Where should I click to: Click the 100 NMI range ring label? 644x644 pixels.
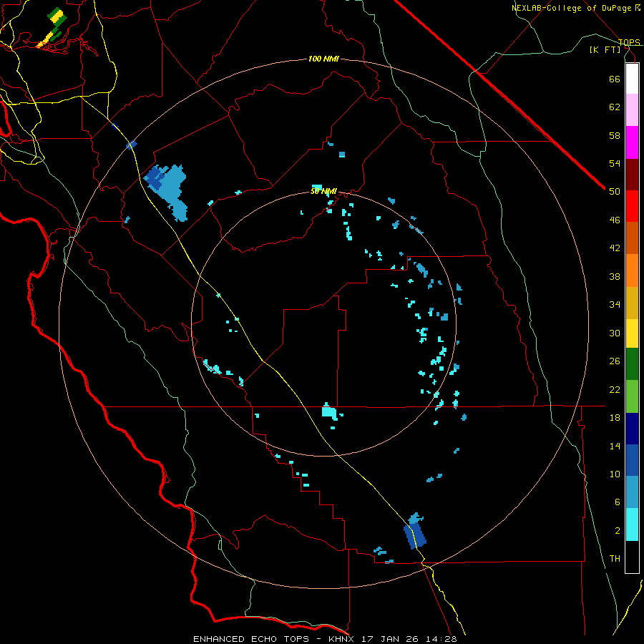point(323,59)
